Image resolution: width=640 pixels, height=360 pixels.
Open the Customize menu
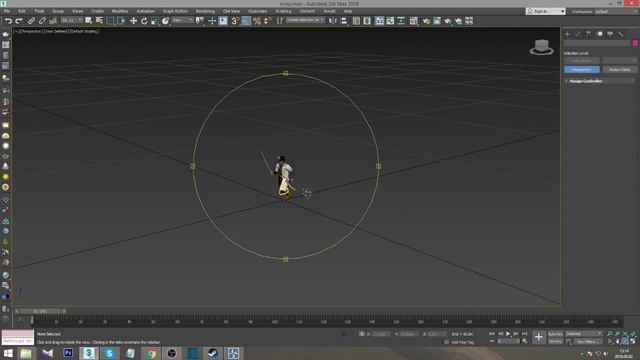[x=258, y=11]
